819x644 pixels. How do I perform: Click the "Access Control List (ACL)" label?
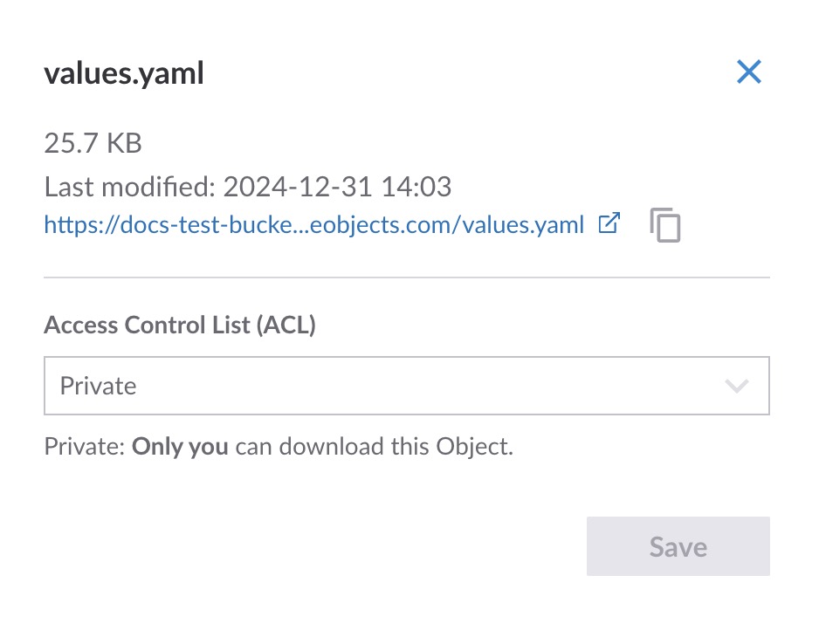pyautogui.click(x=180, y=325)
